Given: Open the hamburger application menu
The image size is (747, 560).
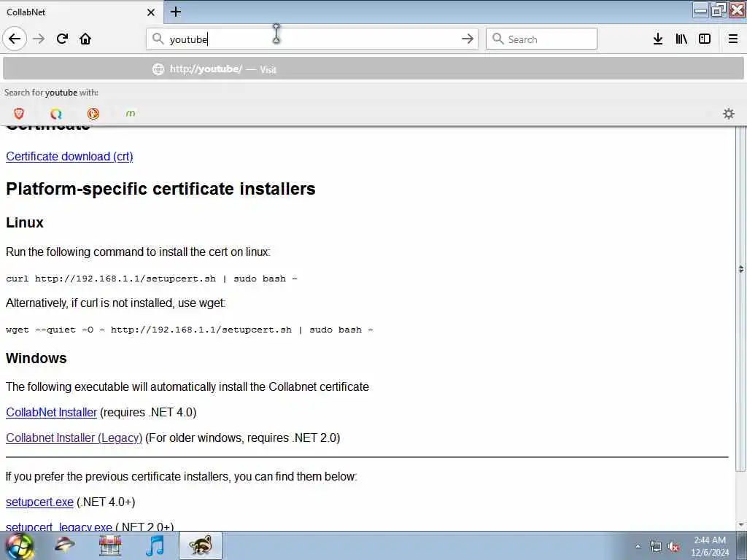Looking at the screenshot, I should pos(732,39).
